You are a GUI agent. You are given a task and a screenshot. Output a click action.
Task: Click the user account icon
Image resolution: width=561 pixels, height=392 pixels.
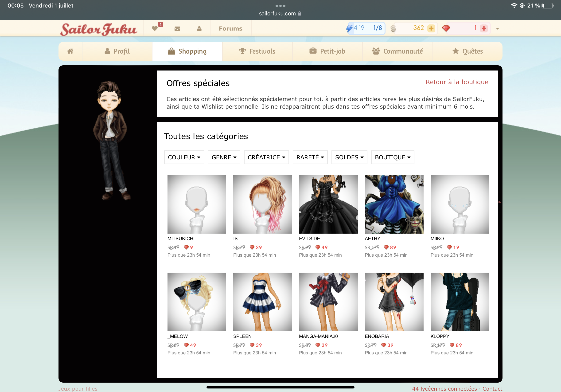click(199, 29)
